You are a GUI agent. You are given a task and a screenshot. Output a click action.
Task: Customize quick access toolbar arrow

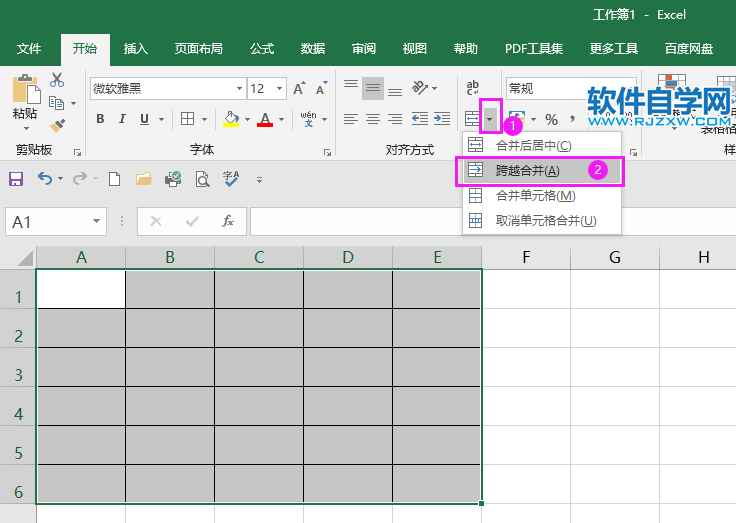coord(259,179)
